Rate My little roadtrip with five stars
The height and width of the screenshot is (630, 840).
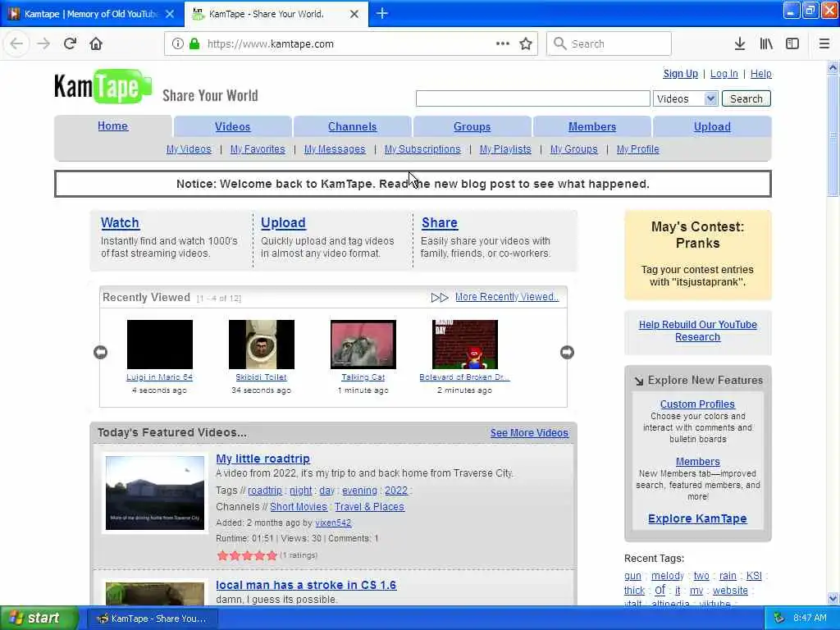coord(272,555)
